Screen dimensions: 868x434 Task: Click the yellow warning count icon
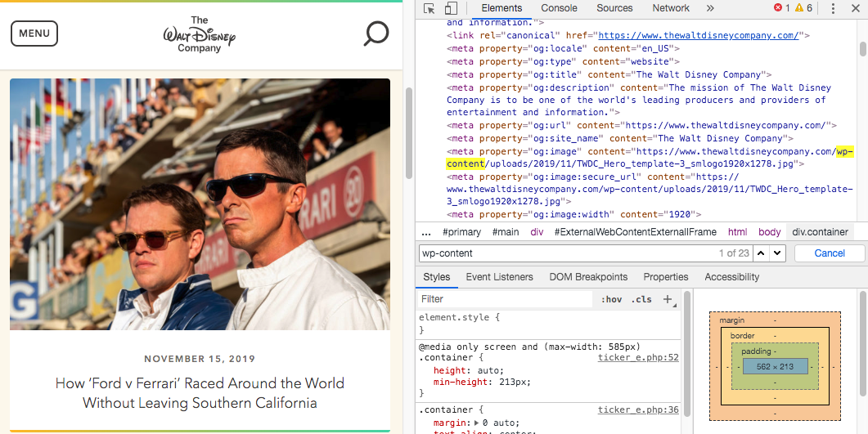click(x=798, y=7)
